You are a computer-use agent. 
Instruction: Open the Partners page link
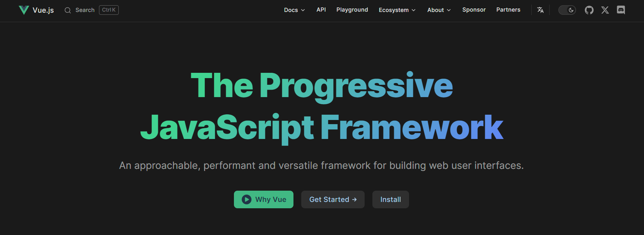[508, 10]
